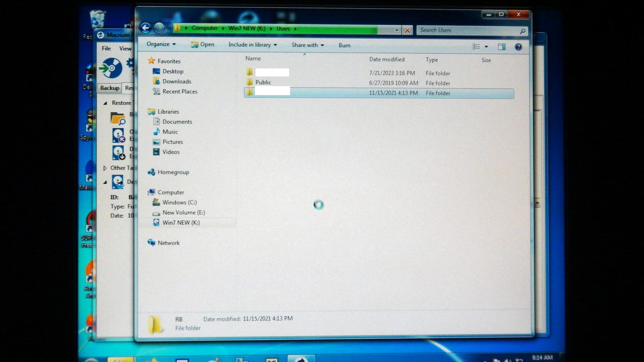Click the Open toolbar button
The image size is (644, 362).
[x=202, y=45]
